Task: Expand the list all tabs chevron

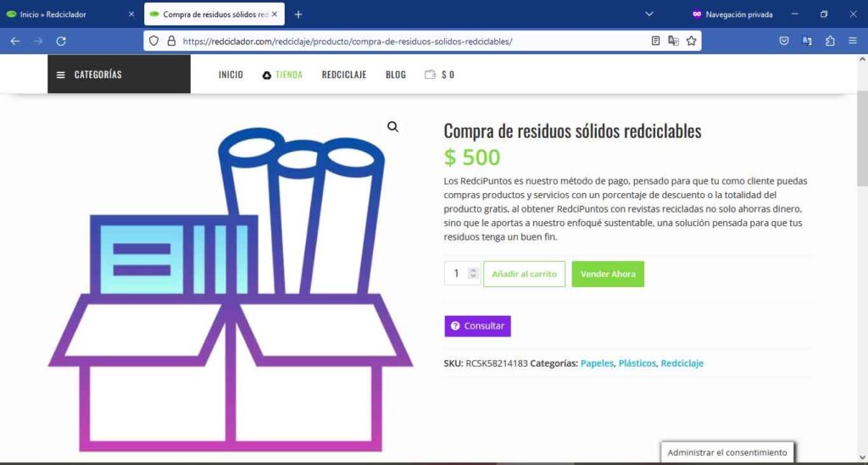Action: [649, 14]
